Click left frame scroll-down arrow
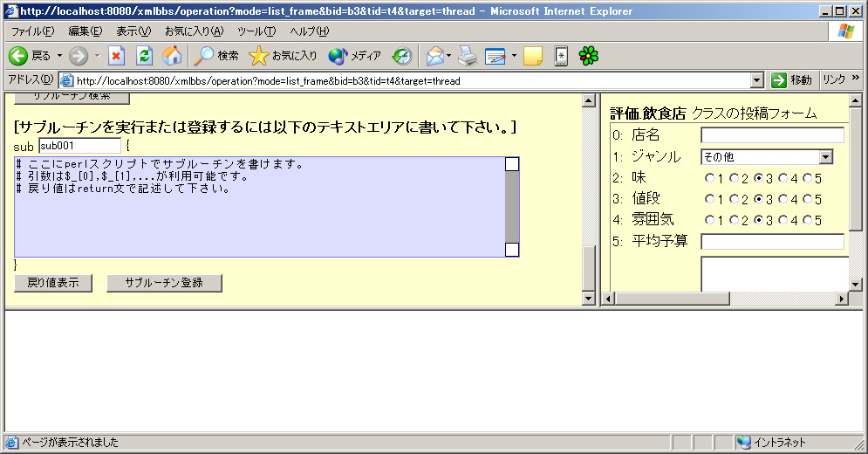Viewport: 868px width, 454px height. 589,299
